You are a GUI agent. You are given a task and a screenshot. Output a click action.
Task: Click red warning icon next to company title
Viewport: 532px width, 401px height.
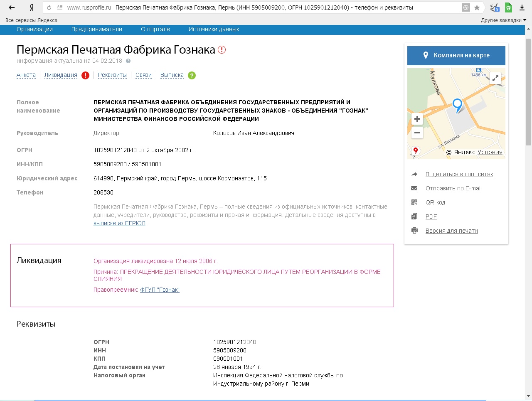coord(222,50)
